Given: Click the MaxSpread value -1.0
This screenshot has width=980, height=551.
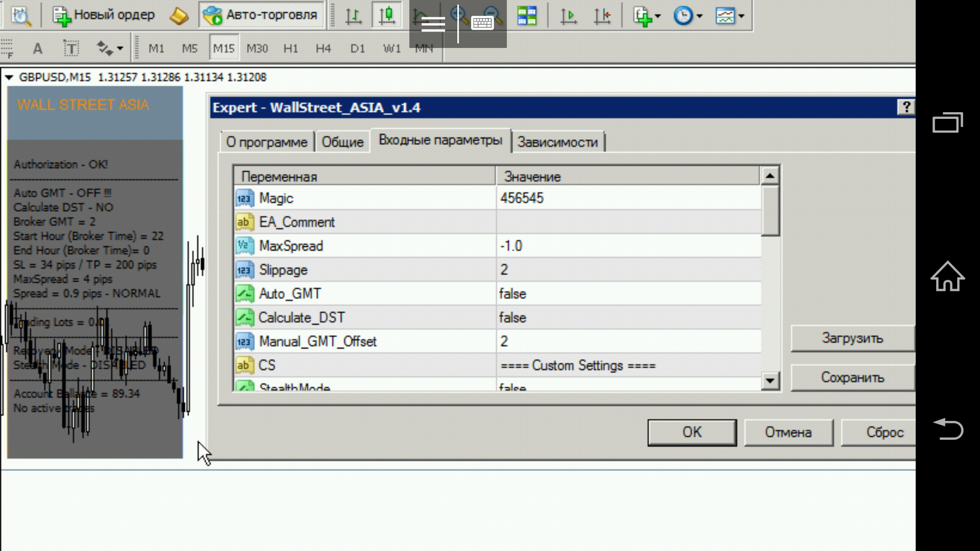Looking at the screenshot, I should pos(628,246).
